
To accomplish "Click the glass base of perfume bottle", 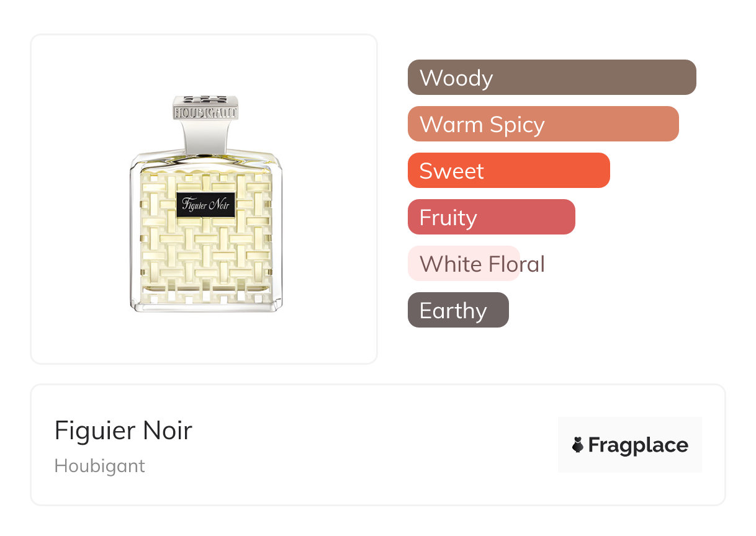I will (205, 304).
